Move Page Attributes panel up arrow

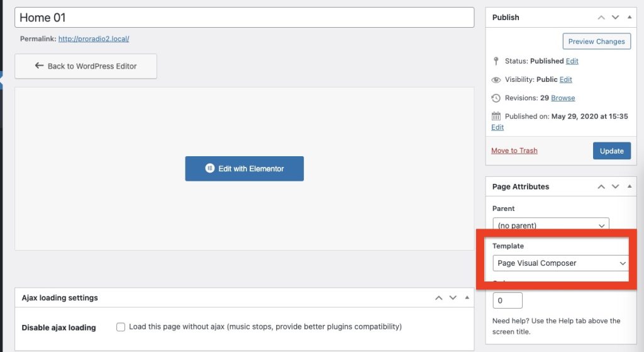click(601, 187)
